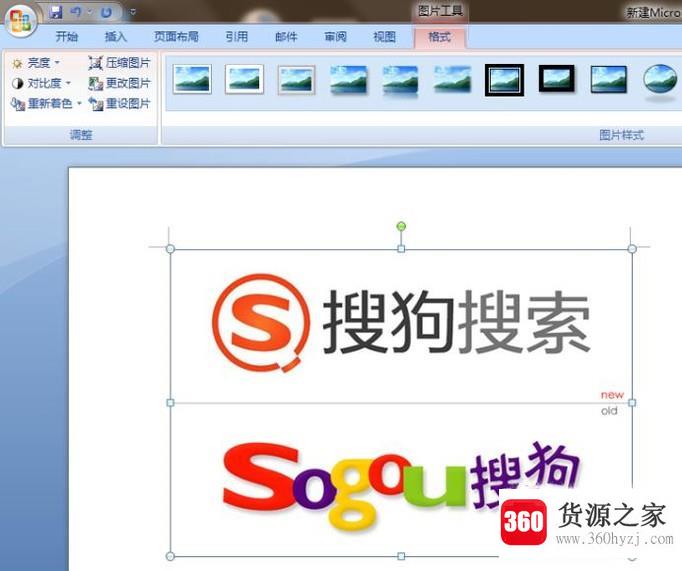Open the undo history dropdown arrow
This screenshot has width=682, height=571.
pyautogui.click(x=90, y=12)
